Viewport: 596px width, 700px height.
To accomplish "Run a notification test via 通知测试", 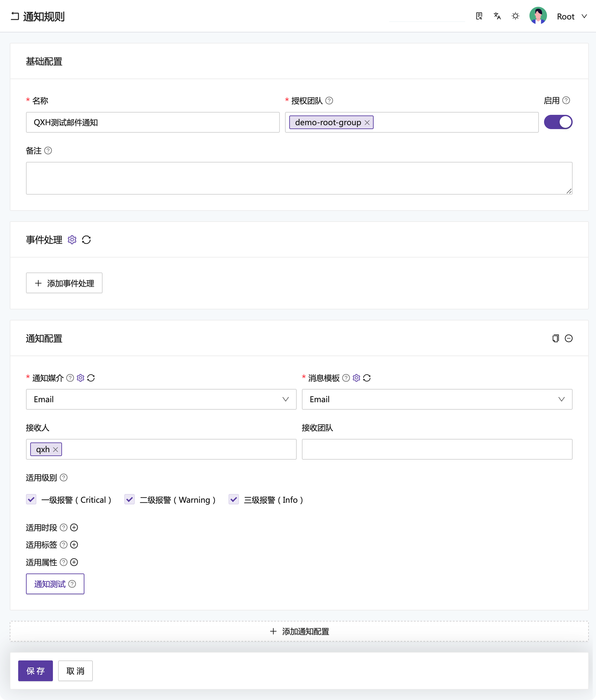I will [55, 584].
